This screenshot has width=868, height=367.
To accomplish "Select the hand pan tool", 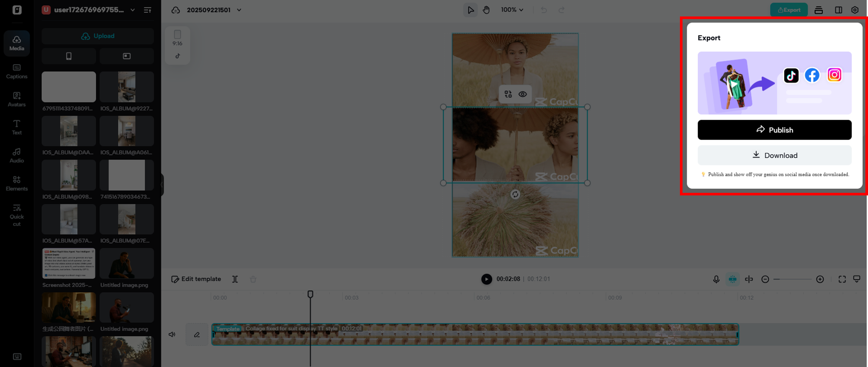I will pos(486,10).
